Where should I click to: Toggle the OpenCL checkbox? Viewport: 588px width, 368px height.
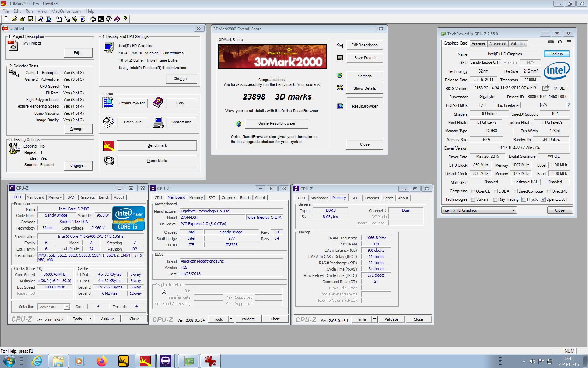click(473, 191)
